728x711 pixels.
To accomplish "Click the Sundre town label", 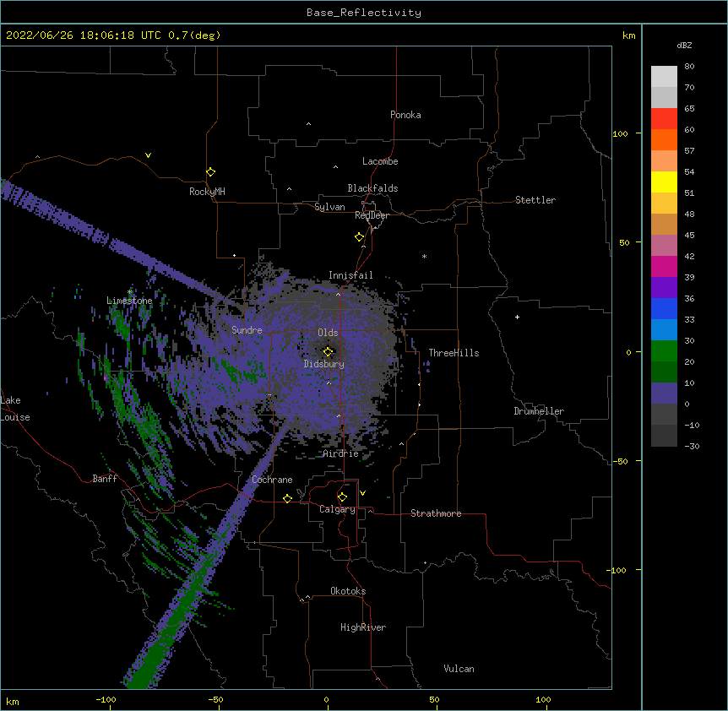I will click(247, 330).
